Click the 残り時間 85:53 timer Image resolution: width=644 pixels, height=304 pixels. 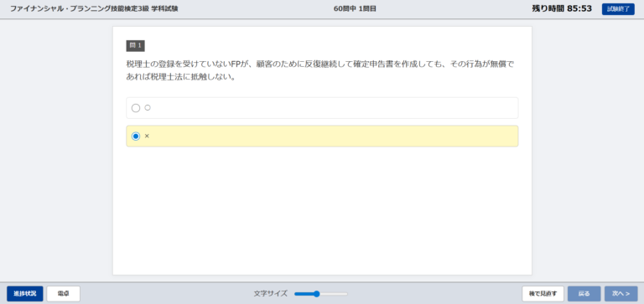coord(562,8)
